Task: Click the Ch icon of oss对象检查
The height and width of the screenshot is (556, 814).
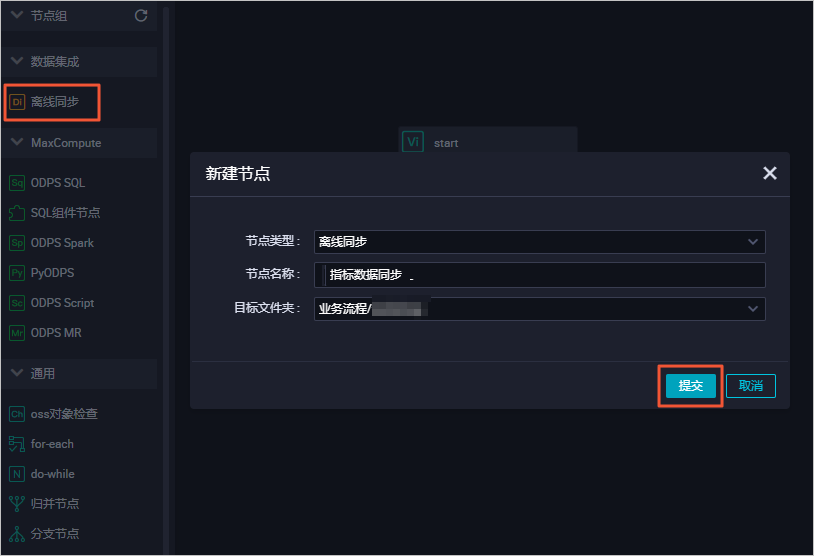Action: [17, 414]
